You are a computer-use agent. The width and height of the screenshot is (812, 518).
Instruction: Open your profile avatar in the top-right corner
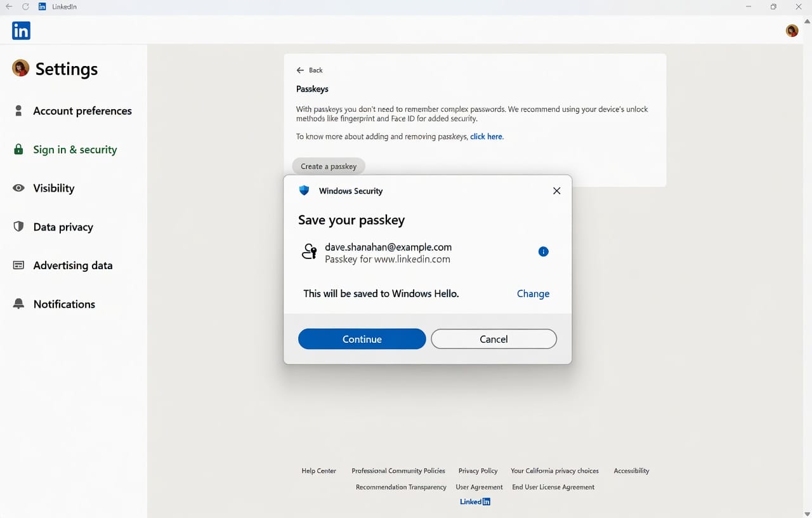791,30
